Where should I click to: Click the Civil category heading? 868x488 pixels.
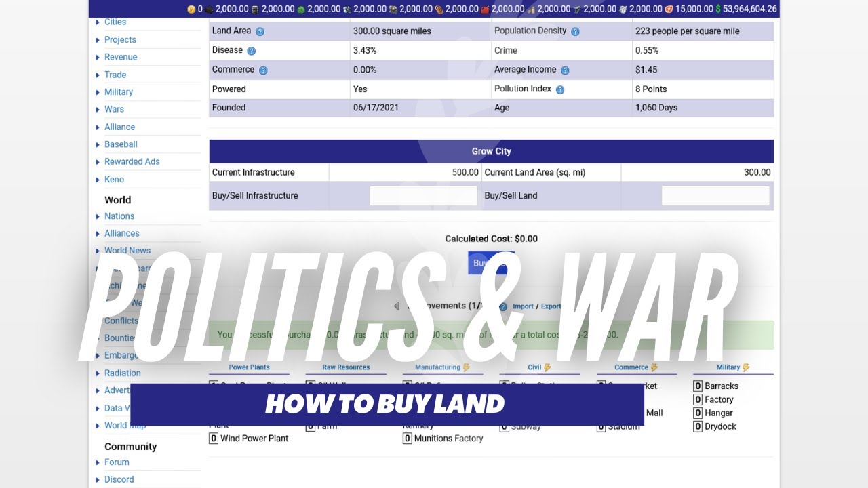click(534, 367)
